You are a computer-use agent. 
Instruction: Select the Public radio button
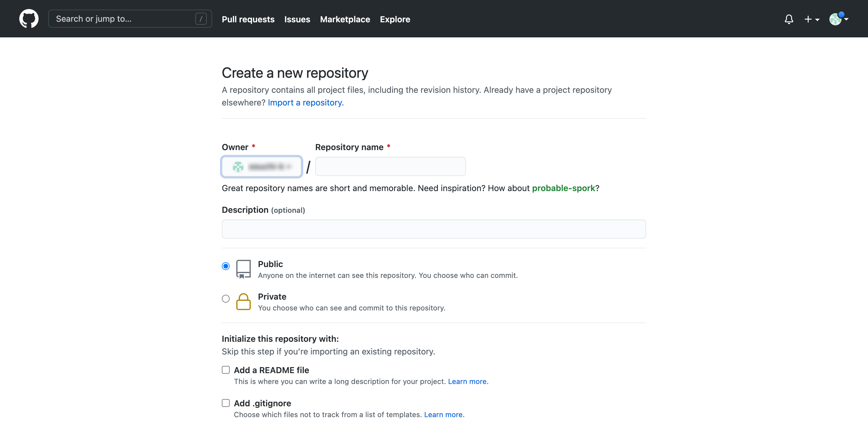[225, 266]
